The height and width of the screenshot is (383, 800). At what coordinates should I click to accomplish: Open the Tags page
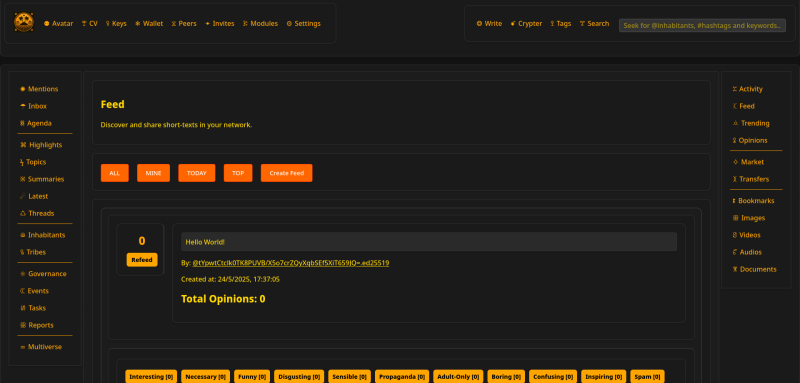click(x=560, y=23)
